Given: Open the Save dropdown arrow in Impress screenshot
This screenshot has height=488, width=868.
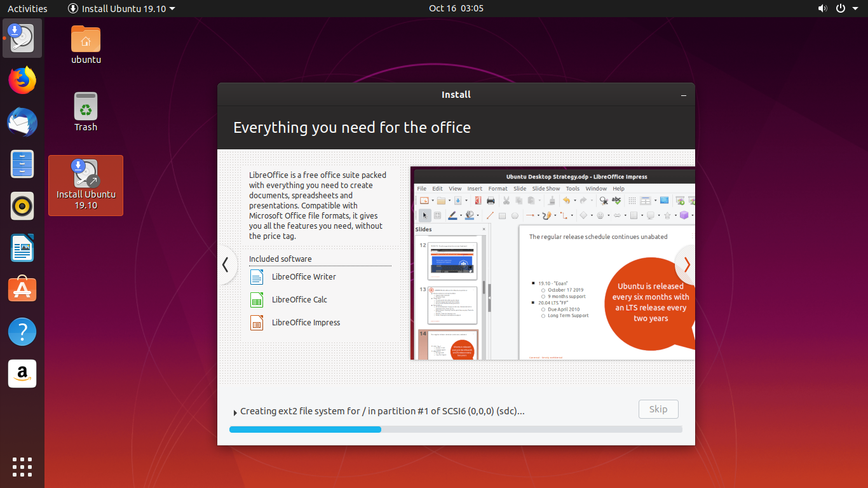Looking at the screenshot, I should tap(466, 201).
